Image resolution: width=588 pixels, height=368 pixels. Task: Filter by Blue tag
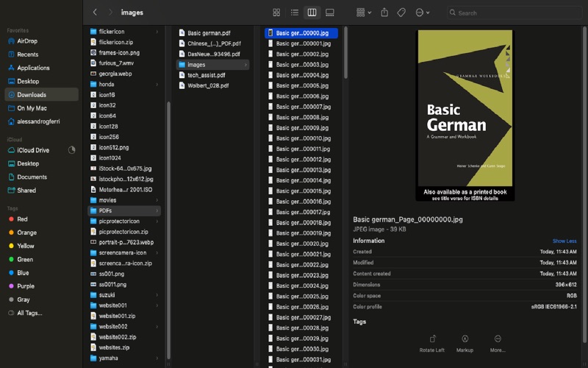(41, 272)
